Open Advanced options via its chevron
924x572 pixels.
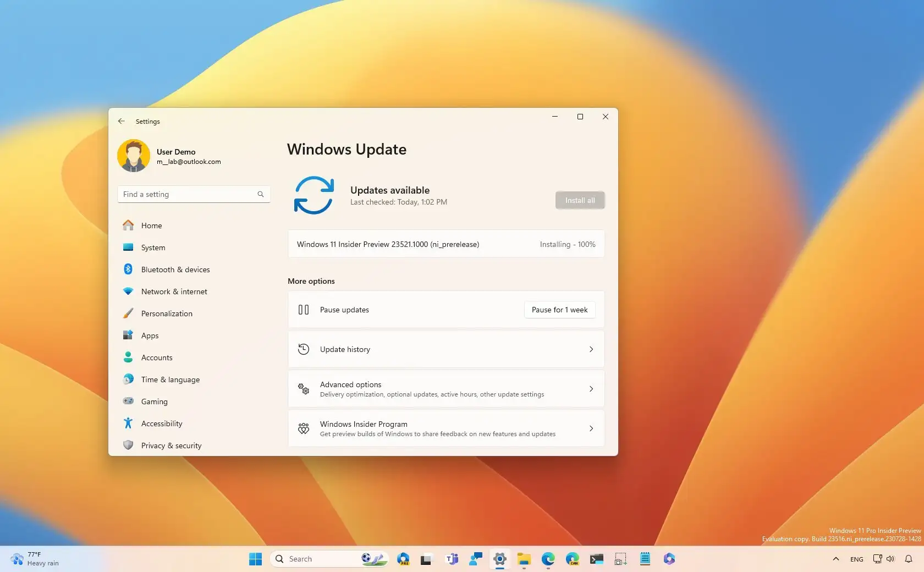click(x=591, y=389)
